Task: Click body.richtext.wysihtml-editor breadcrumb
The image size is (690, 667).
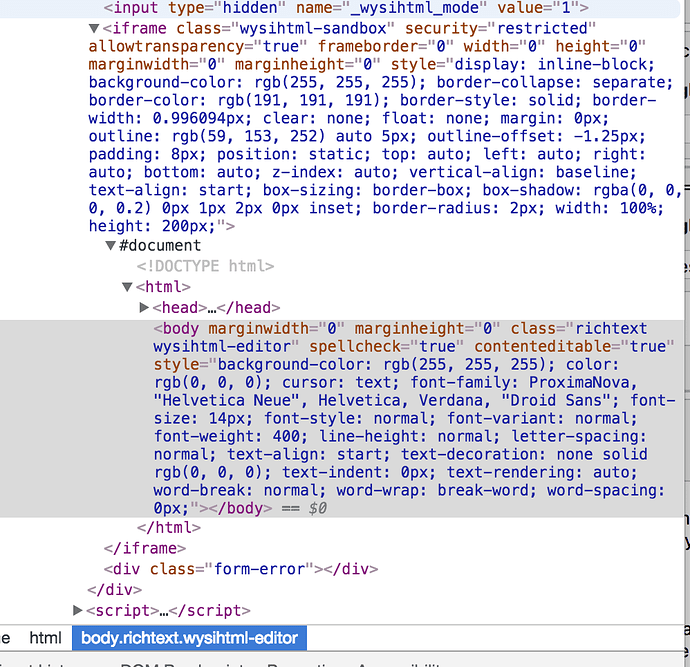Action: (x=189, y=638)
